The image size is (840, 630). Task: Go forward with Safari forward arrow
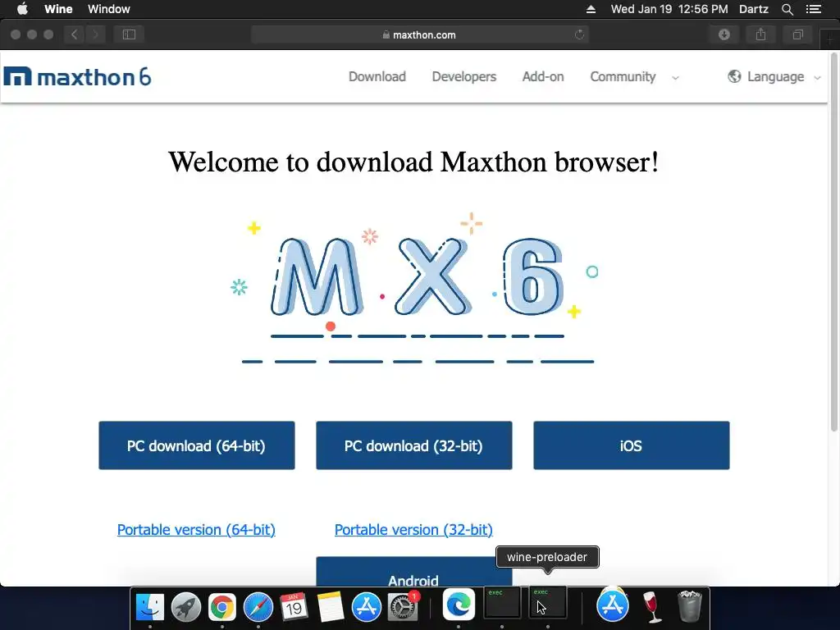[x=95, y=34]
